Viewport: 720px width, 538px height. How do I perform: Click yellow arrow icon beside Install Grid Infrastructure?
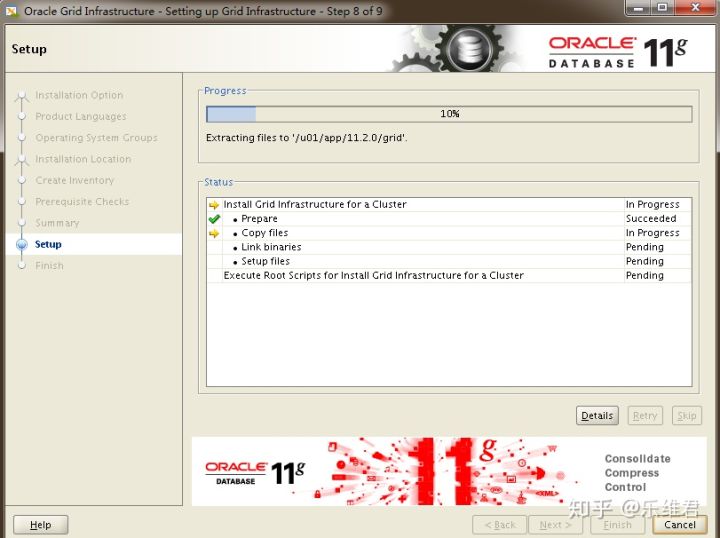pyautogui.click(x=214, y=205)
